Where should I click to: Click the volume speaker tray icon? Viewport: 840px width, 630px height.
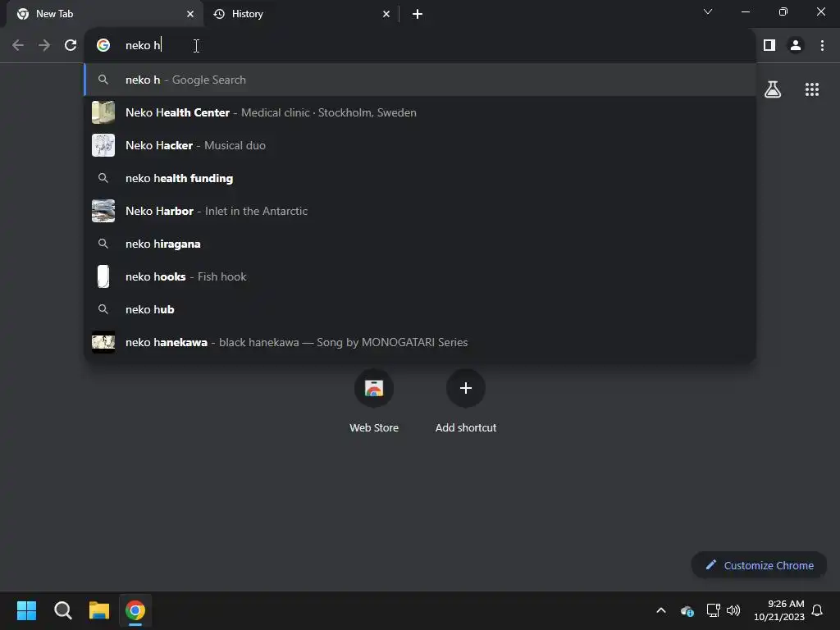733,610
